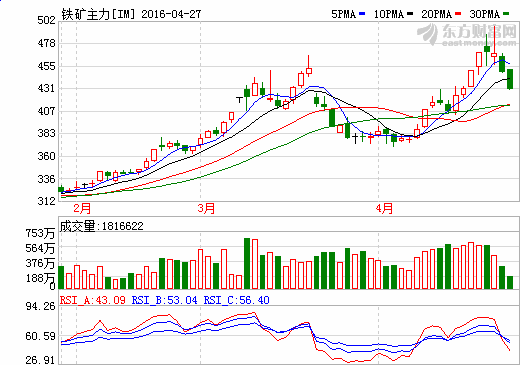Click the RSI_A:43.09 indicator label
This screenshot has height=365, width=520.
point(93,300)
